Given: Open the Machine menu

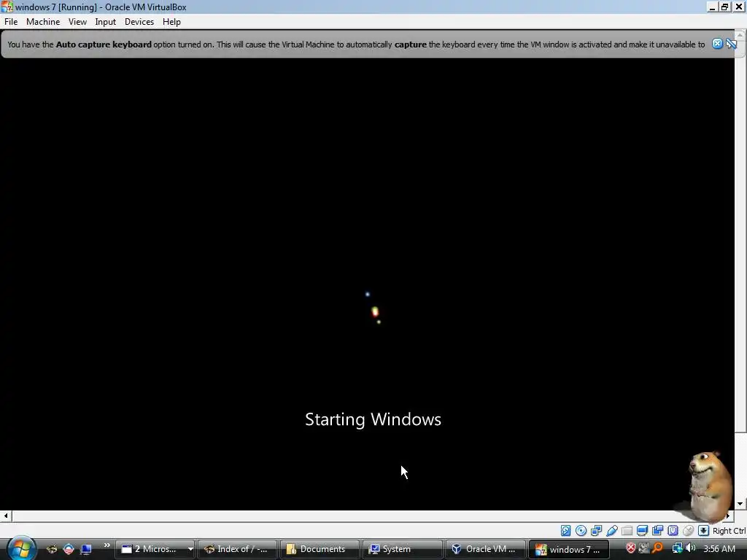Looking at the screenshot, I should click(43, 22).
